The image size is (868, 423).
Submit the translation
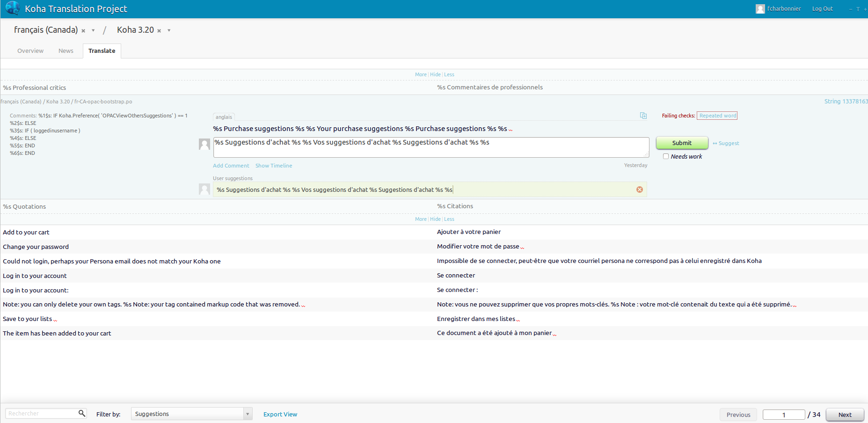[x=682, y=143]
